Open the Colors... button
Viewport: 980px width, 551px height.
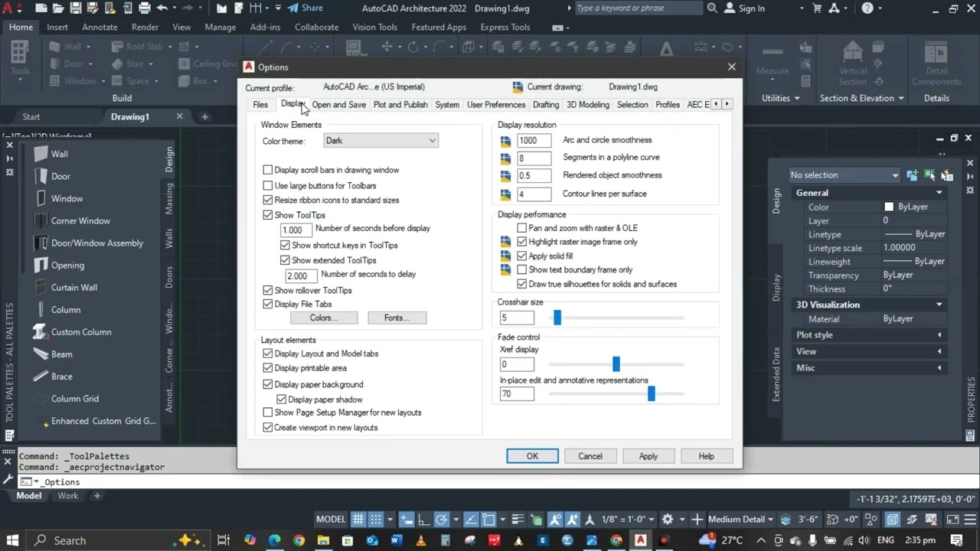tap(324, 318)
